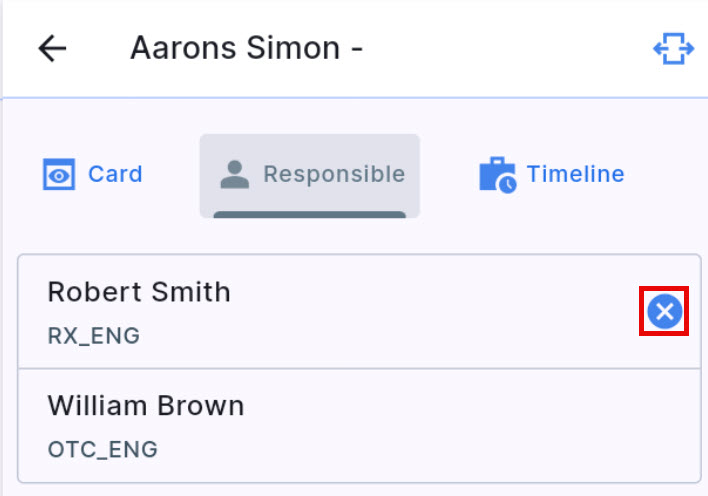Click the person icon beside Responsible
Viewport: 708px width, 496px height.
[234, 175]
